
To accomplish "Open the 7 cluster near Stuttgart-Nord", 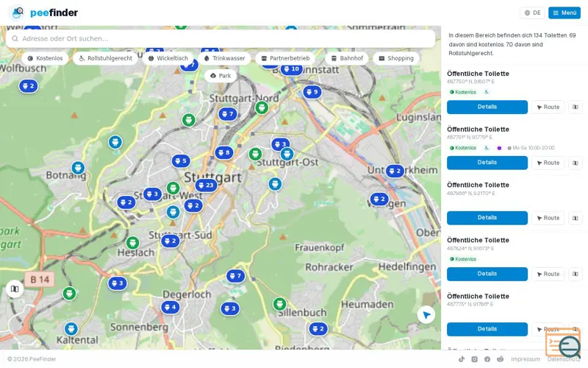I will click(228, 114).
